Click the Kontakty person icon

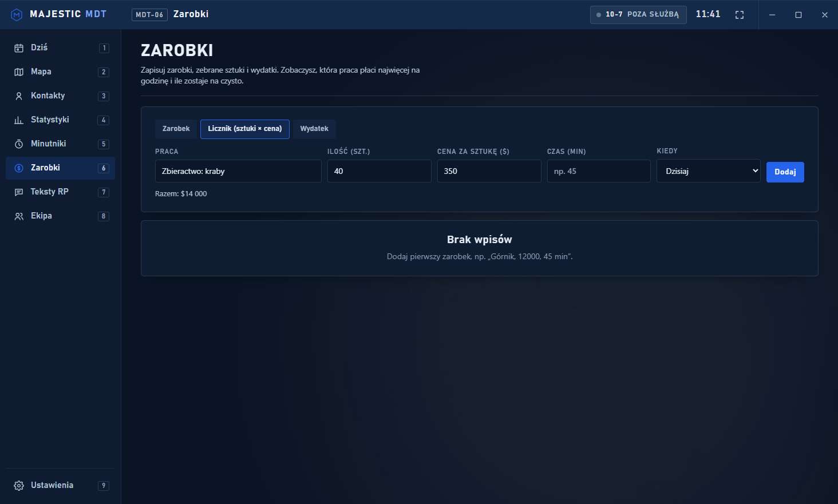point(19,96)
